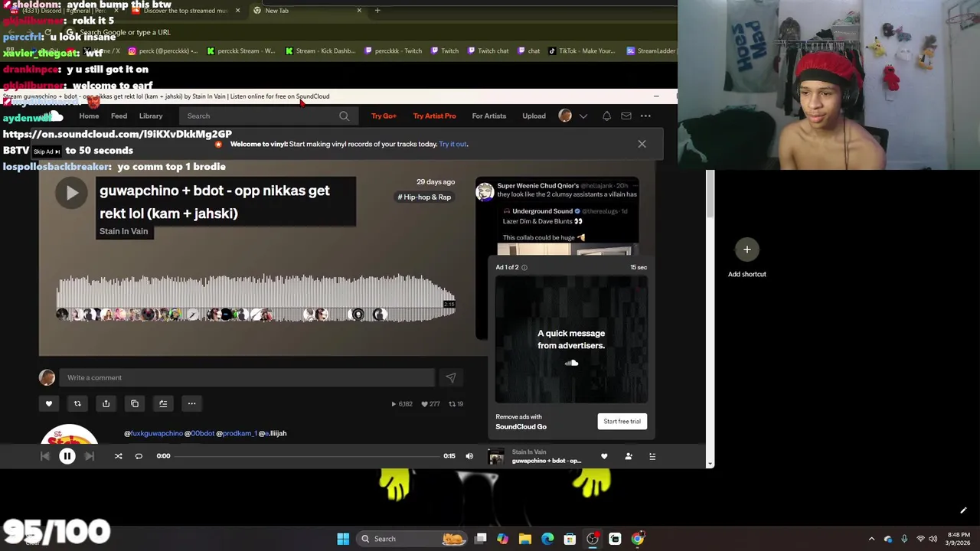Image resolution: width=980 pixels, height=551 pixels.
Task: Skip to the next track
Action: [90, 456]
